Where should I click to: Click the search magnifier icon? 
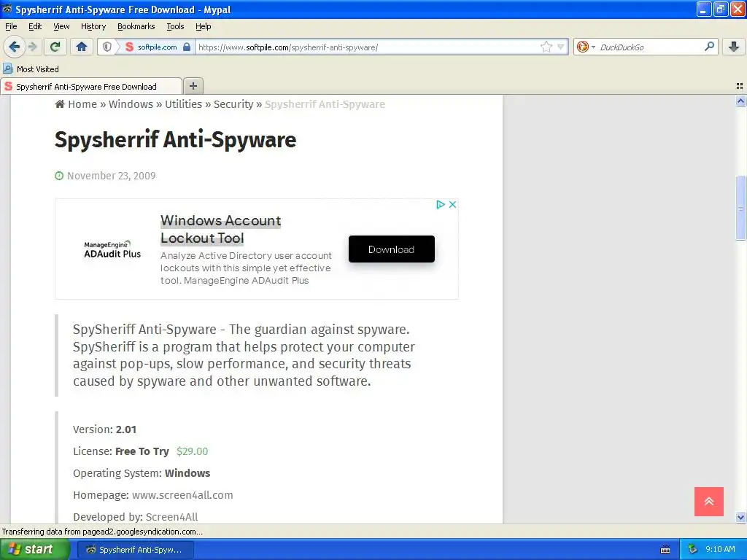pyautogui.click(x=709, y=46)
